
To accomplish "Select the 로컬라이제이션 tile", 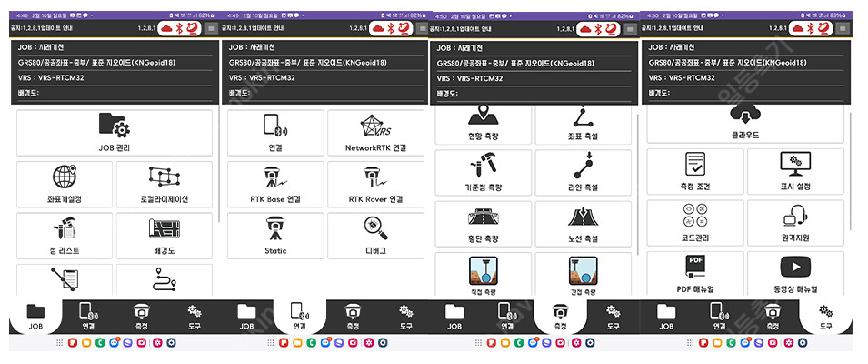I will click(165, 184).
